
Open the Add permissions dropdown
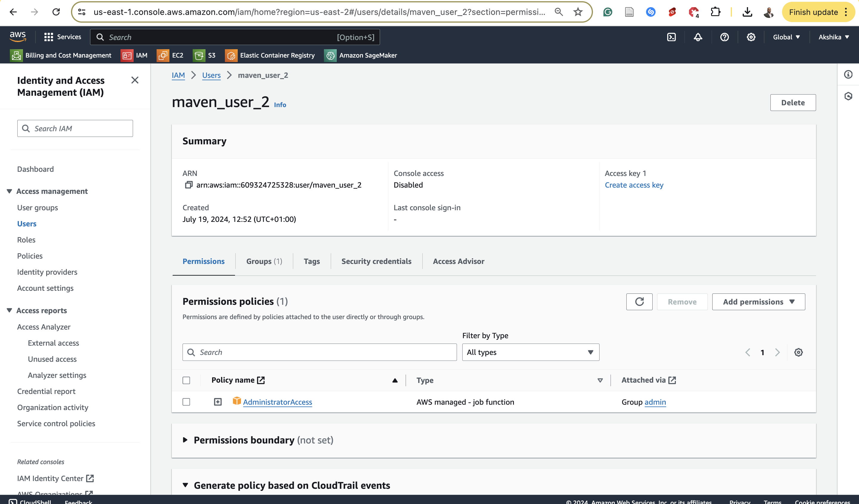(x=758, y=302)
